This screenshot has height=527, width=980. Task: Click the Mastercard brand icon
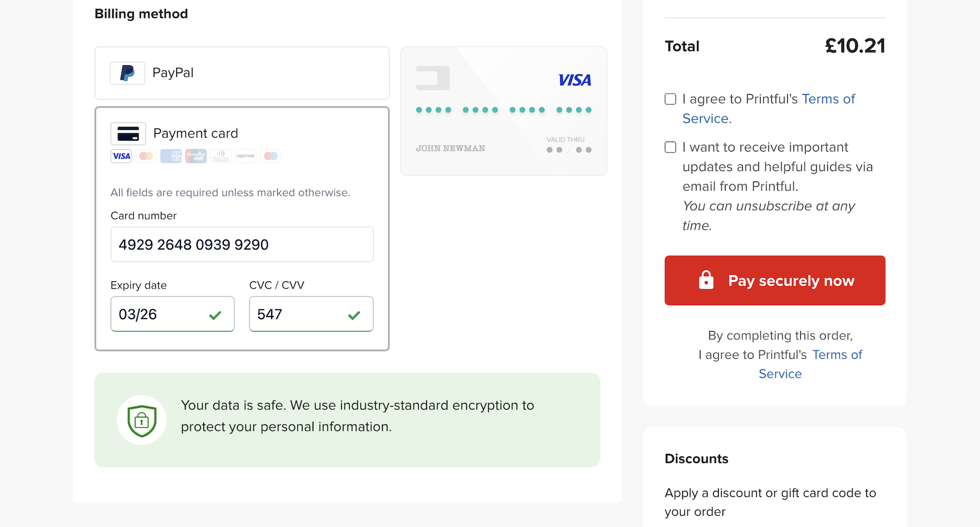(146, 156)
